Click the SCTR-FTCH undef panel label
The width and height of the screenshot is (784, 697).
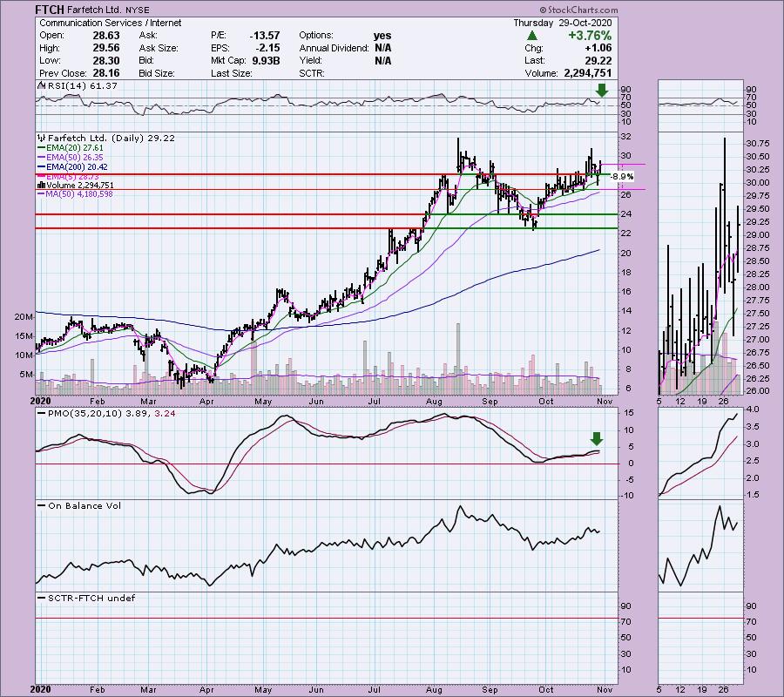point(91,599)
